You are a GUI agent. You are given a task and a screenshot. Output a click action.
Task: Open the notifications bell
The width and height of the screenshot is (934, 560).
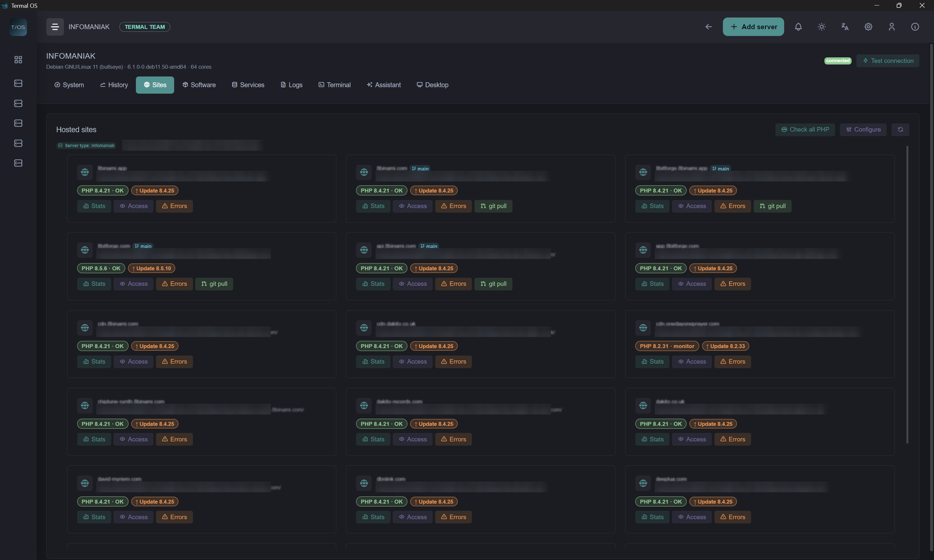click(798, 27)
